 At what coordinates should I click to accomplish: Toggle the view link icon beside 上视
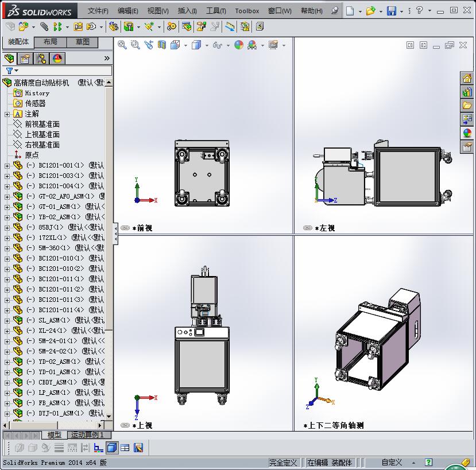[125, 425]
